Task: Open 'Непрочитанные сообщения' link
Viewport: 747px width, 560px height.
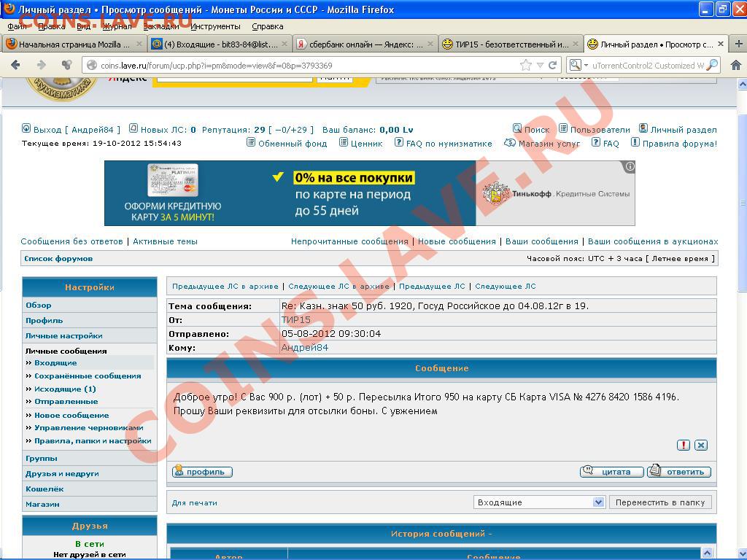Action: point(349,241)
